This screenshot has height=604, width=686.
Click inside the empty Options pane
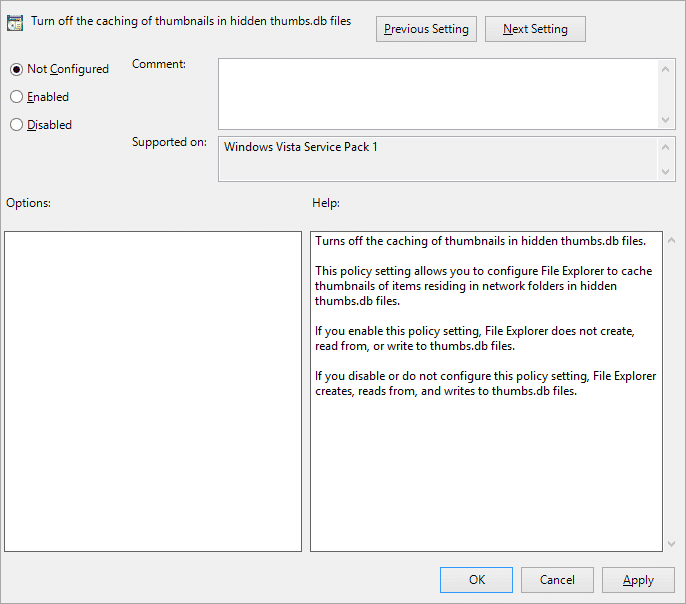pos(153,391)
